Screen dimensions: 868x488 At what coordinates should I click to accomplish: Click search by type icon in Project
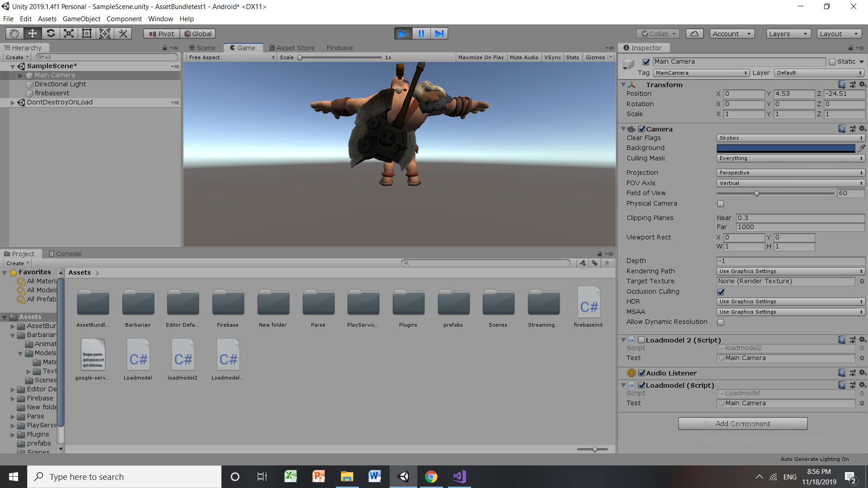[583, 263]
